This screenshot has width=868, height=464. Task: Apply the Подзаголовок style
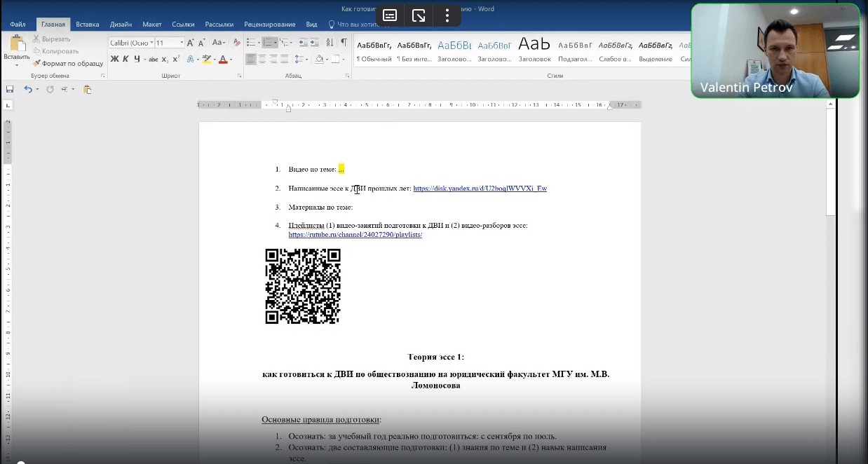tap(575, 51)
